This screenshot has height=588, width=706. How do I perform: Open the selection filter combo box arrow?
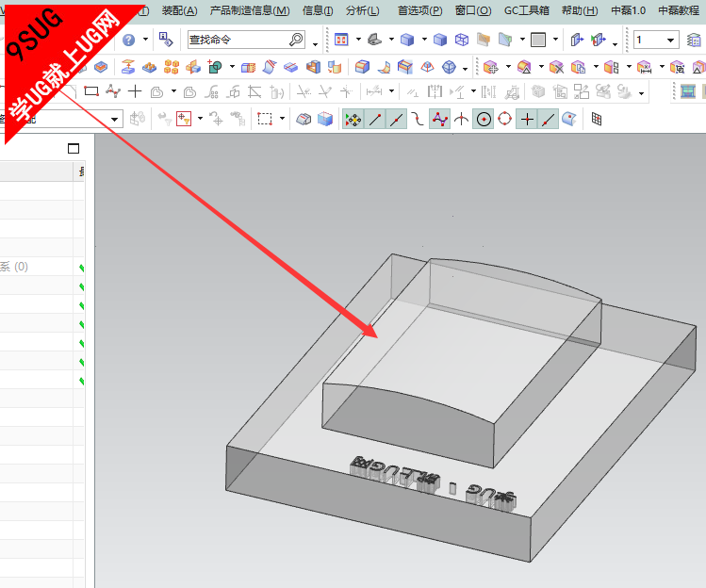(x=114, y=120)
